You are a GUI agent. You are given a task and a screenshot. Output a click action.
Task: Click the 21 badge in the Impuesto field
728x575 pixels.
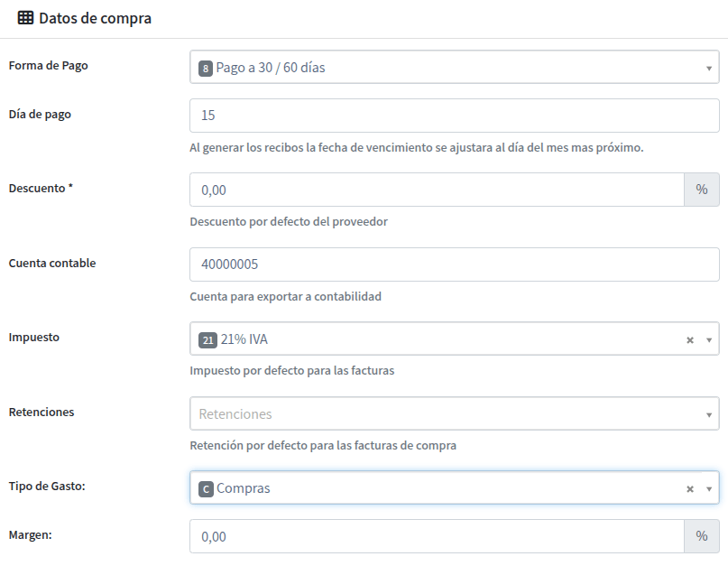(x=208, y=340)
